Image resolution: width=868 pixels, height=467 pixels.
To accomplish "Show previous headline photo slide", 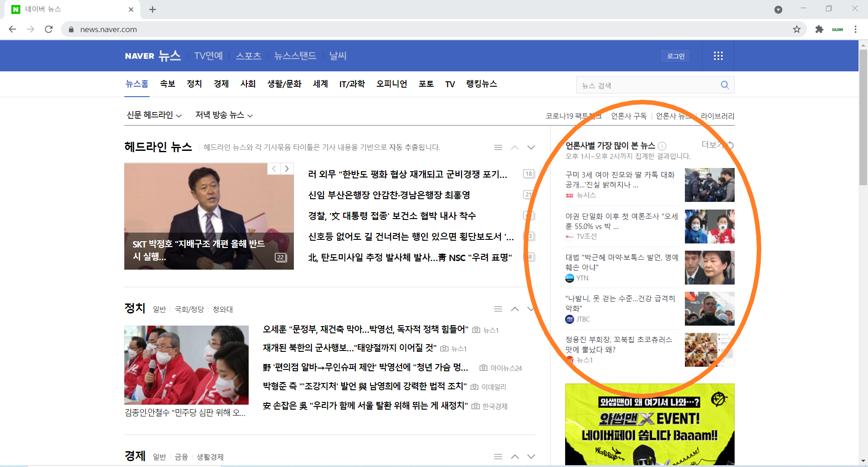I will pyautogui.click(x=274, y=168).
